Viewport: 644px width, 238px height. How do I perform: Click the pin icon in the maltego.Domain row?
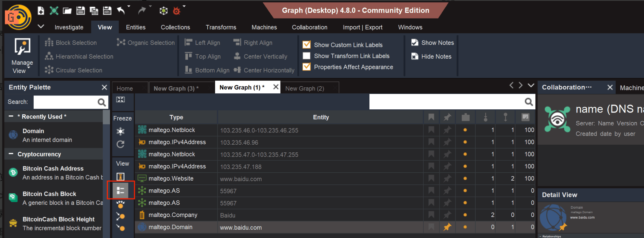tap(447, 227)
